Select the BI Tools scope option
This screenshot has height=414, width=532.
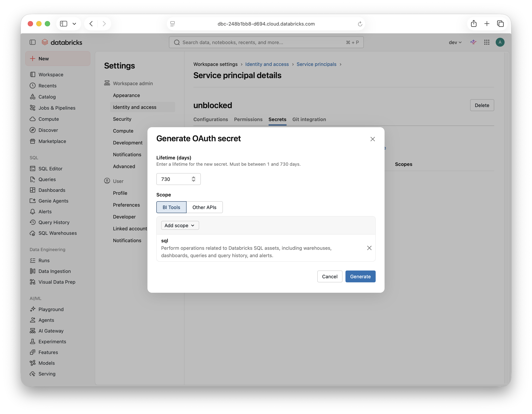tap(171, 207)
